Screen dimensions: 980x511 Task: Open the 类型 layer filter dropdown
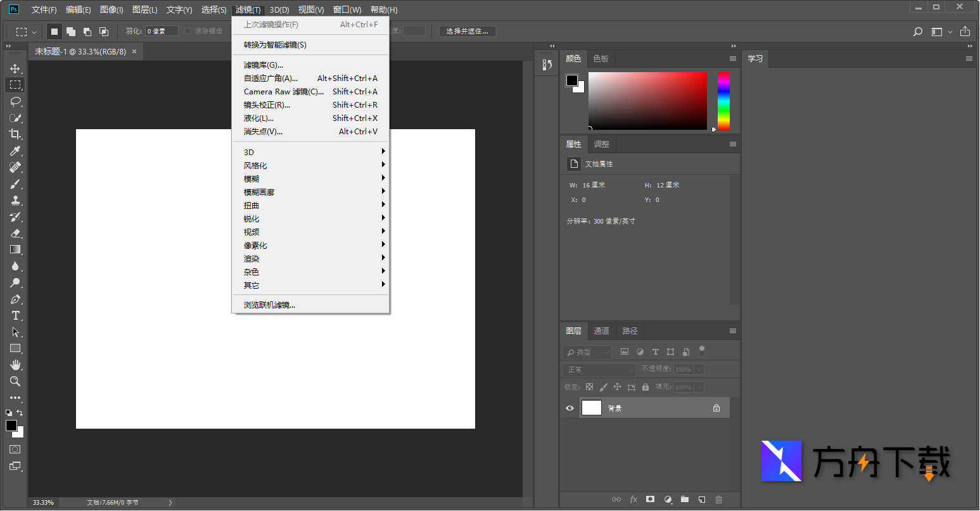pos(586,351)
